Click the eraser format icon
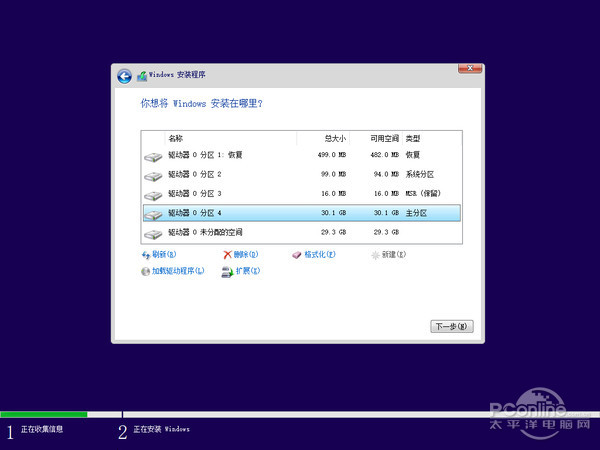 click(x=297, y=255)
